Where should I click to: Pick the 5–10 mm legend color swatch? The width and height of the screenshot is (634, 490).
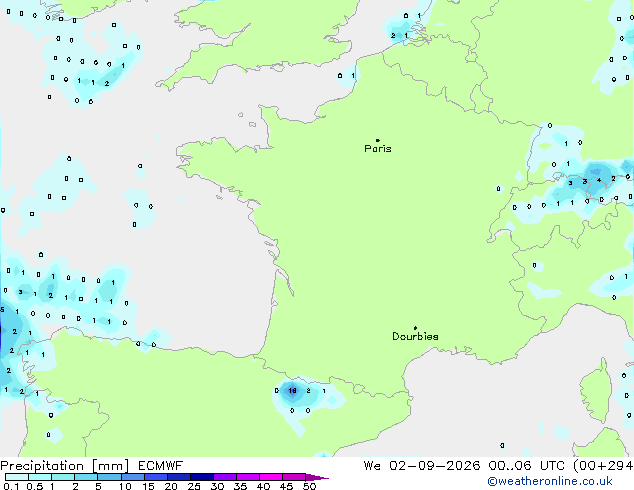110,477
